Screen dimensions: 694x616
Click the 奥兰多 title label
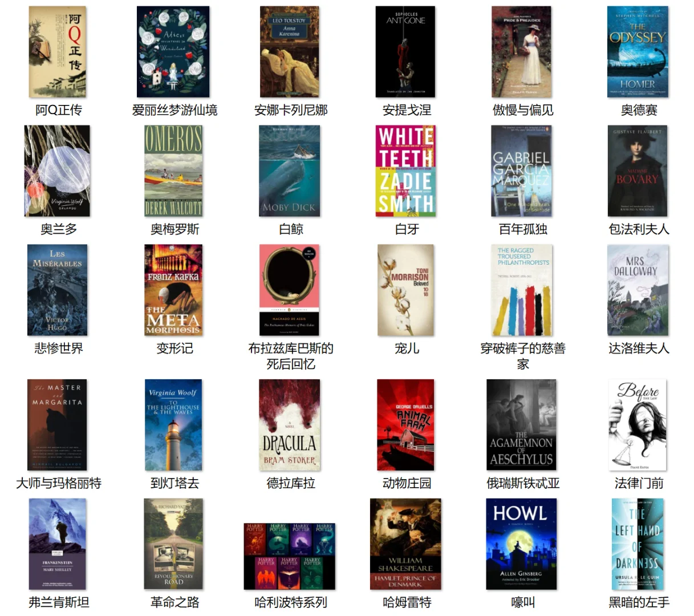58,229
